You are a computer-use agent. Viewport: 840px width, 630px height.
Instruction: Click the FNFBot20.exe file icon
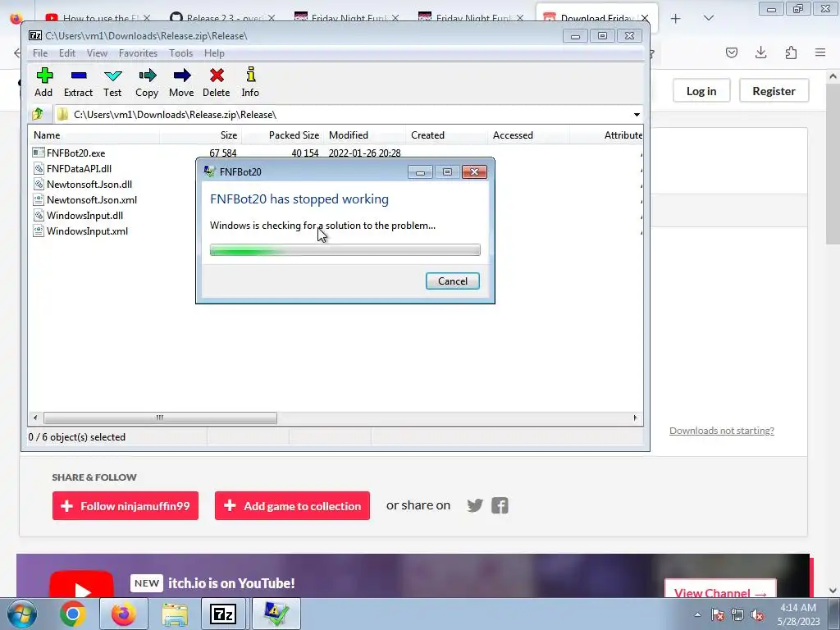click(38, 153)
